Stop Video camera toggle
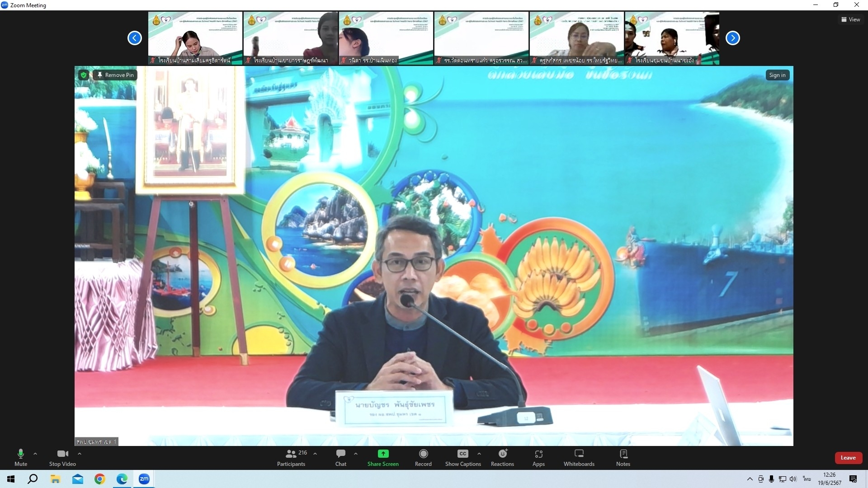The image size is (868, 488). (x=62, y=457)
